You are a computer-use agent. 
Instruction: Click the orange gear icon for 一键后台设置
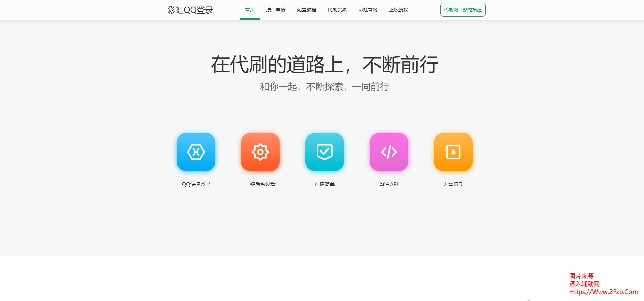(260, 152)
